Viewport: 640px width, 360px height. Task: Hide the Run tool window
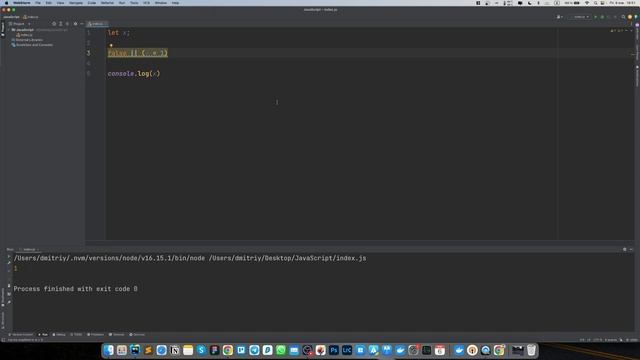click(631, 249)
